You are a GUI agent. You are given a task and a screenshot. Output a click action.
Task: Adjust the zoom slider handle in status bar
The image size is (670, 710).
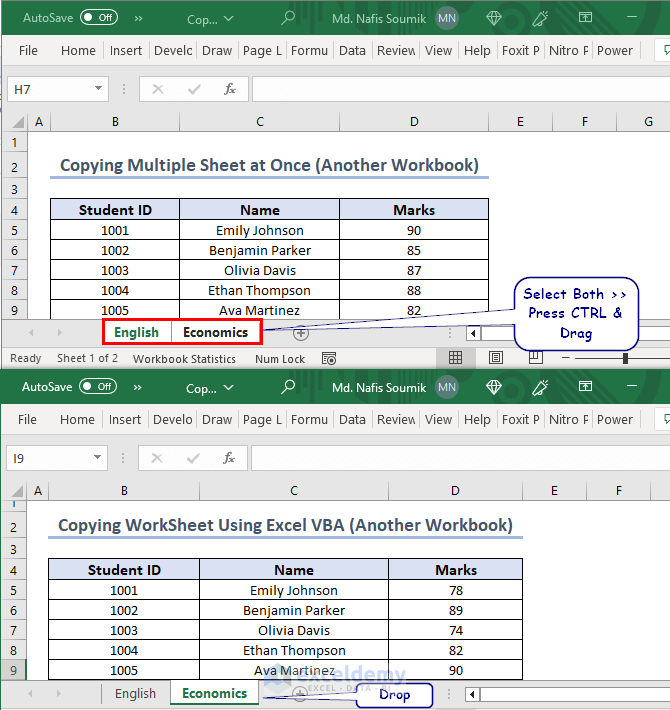625,358
